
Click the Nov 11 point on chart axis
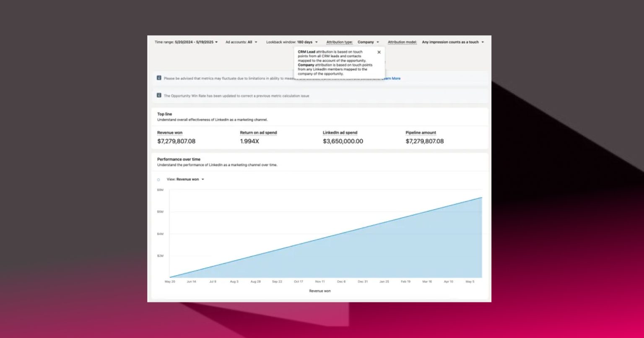[x=320, y=282]
